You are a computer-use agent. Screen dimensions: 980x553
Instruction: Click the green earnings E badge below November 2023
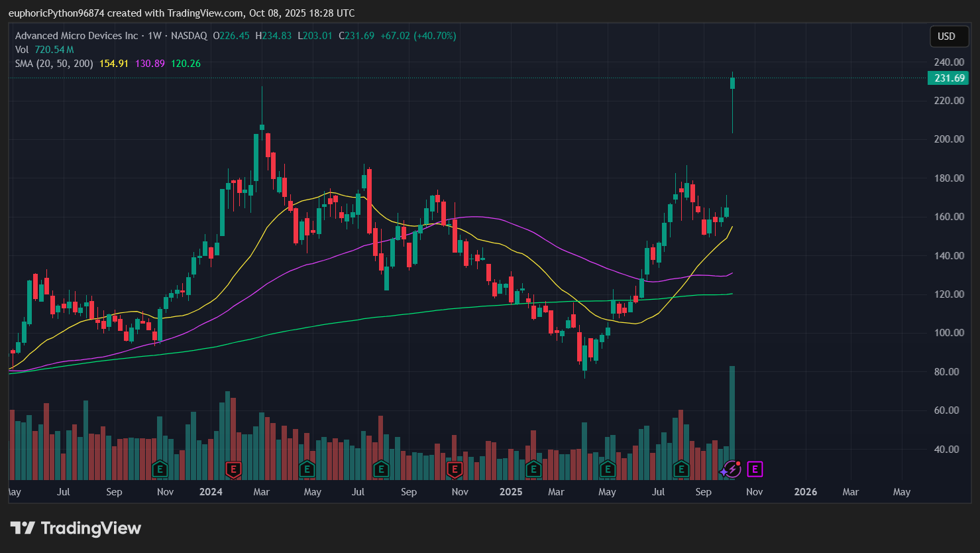coord(160,469)
